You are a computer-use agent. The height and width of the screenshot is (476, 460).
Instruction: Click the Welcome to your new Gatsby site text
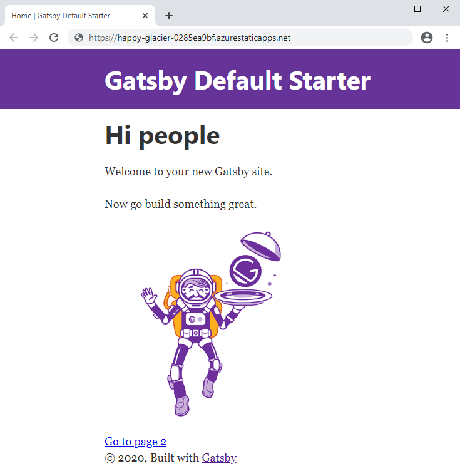[x=188, y=172]
